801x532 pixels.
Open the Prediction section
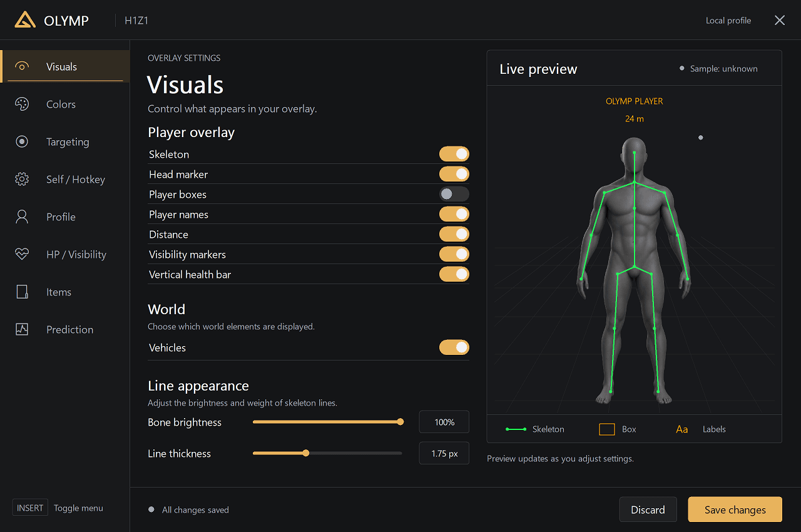tap(65, 329)
